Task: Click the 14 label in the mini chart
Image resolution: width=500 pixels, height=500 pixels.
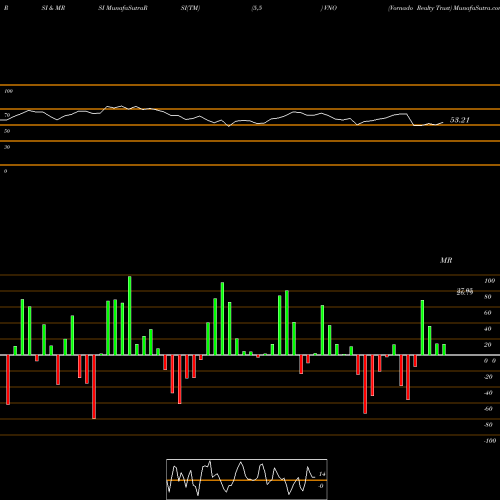Action: pyautogui.click(x=322, y=474)
